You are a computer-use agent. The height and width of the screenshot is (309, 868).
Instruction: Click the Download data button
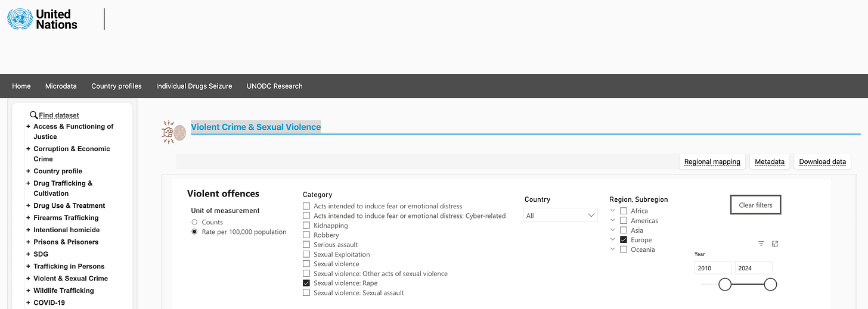823,161
